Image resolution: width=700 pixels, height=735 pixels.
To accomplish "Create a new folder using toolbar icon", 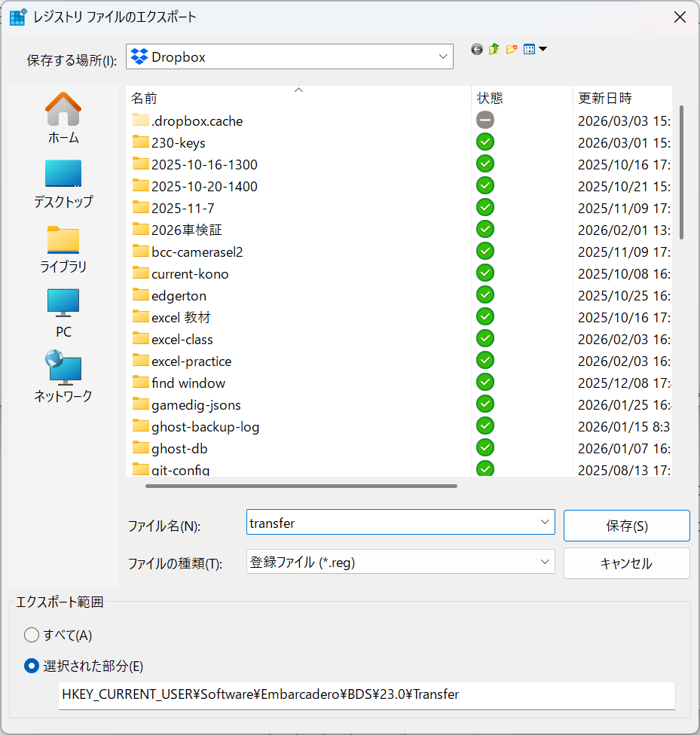I will click(x=512, y=50).
